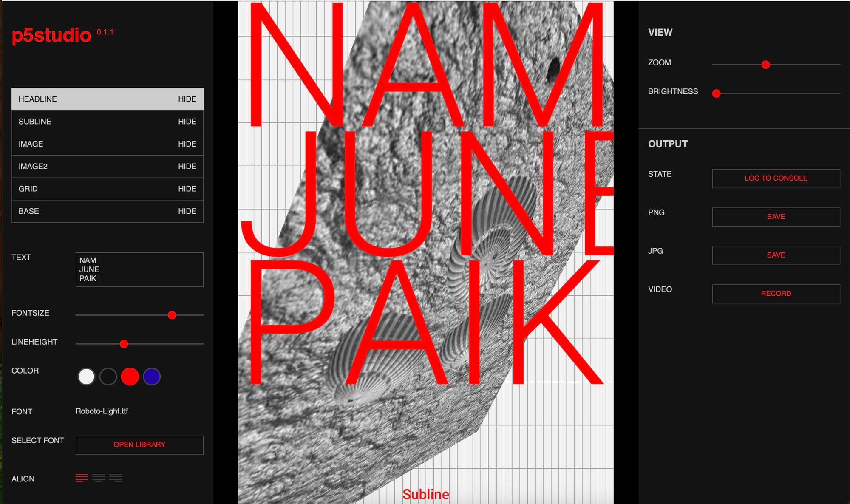850x504 pixels.
Task: Click the Zoom slider handle
Action: (x=765, y=65)
